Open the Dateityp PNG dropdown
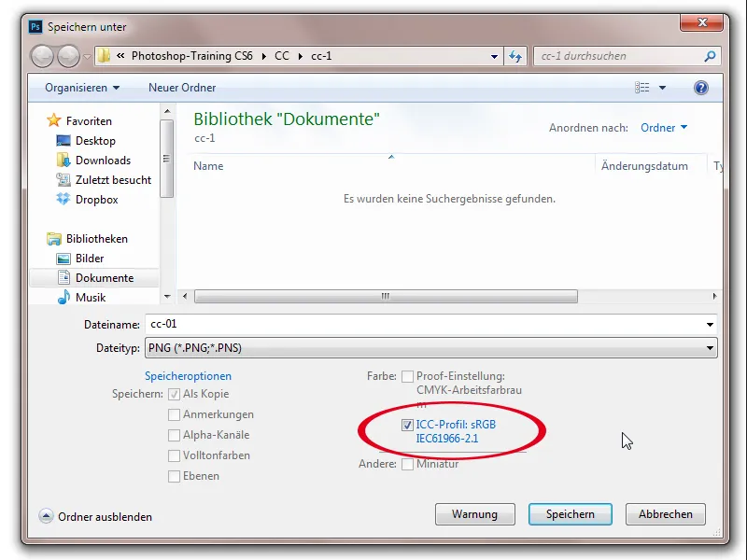The height and width of the screenshot is (560, 747). [x=431, y=348]
